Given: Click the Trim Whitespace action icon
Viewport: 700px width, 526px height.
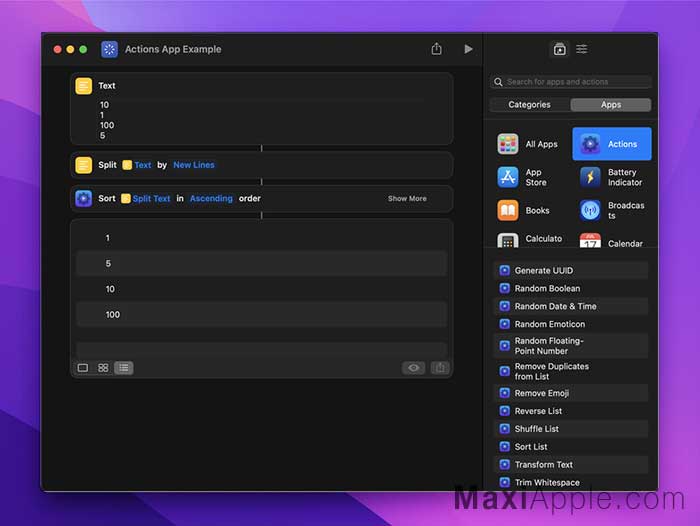Looking at the screenshot, I should [x=504, y=482].
